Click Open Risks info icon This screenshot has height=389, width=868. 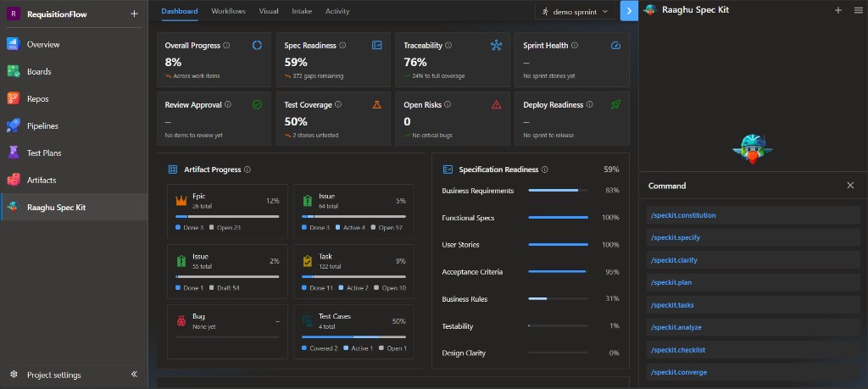coord(448,104)
